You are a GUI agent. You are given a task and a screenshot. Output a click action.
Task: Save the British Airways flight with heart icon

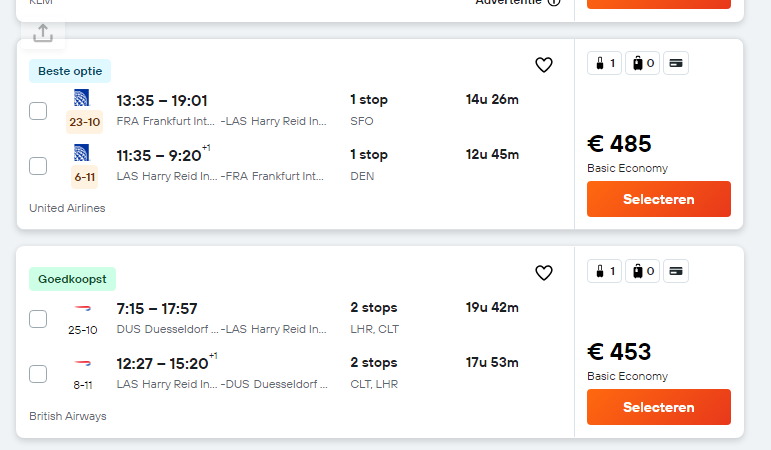[x=544, y=273]
